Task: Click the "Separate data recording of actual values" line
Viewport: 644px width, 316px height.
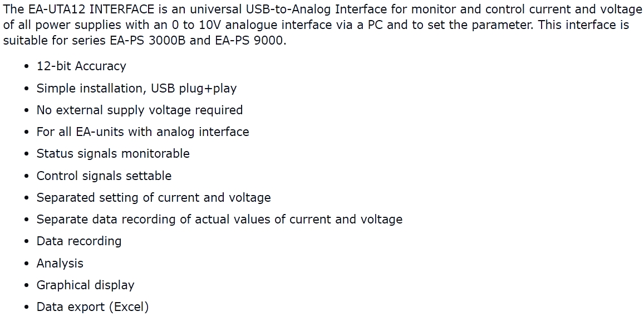Action: pos(219,220)
